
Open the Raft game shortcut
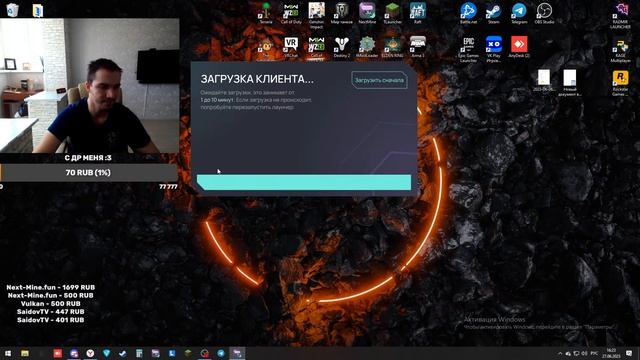point(418,13)
